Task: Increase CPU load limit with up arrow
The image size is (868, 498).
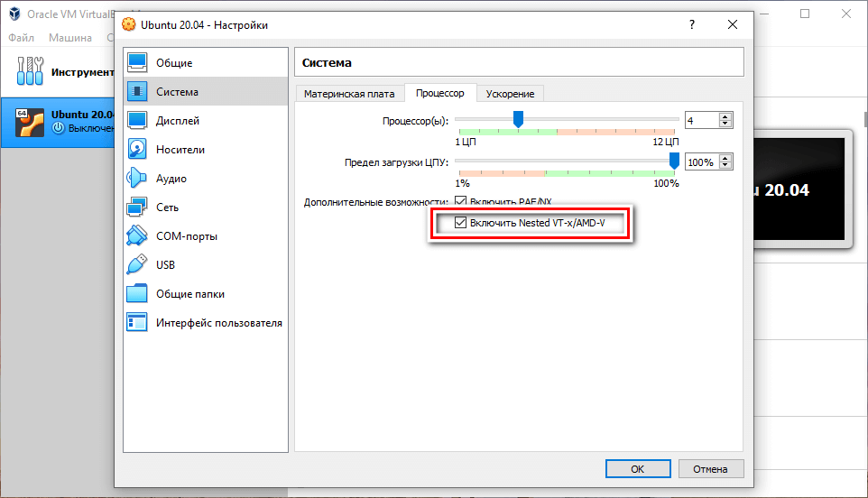Action: pyautogui.click(x=725, y=158)
